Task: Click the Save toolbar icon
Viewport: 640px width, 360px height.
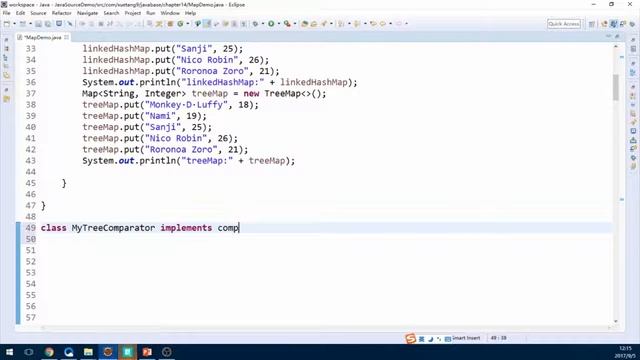Action: pos(38,24)
